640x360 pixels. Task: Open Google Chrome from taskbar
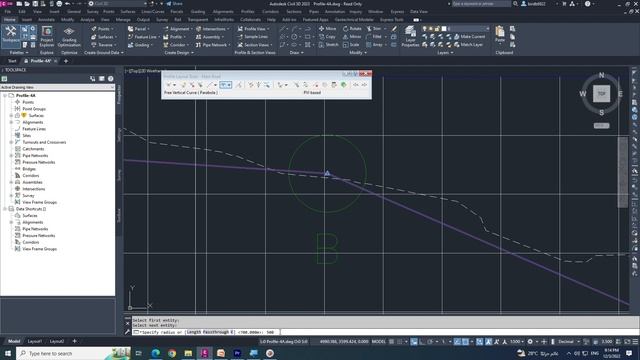pos(172,353)
